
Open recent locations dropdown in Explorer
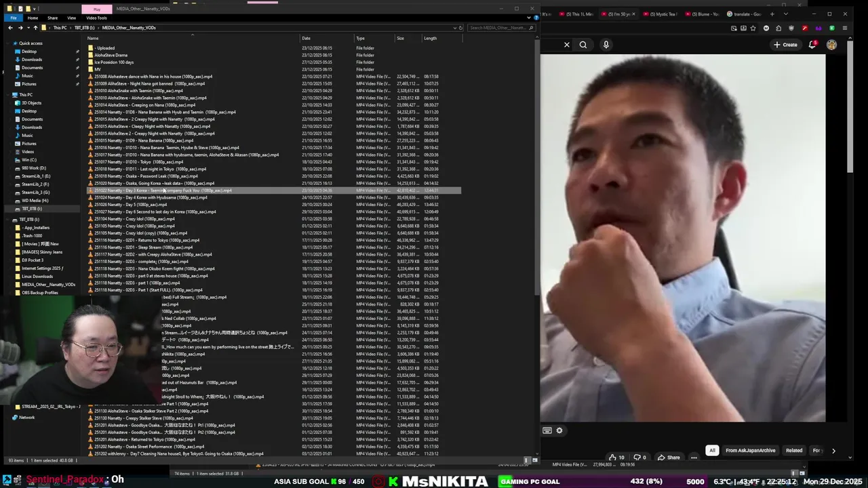[28, 28]
